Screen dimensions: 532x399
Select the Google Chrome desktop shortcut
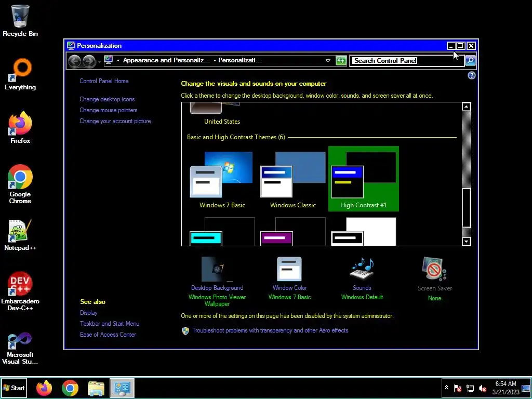[x=20, y=184]
